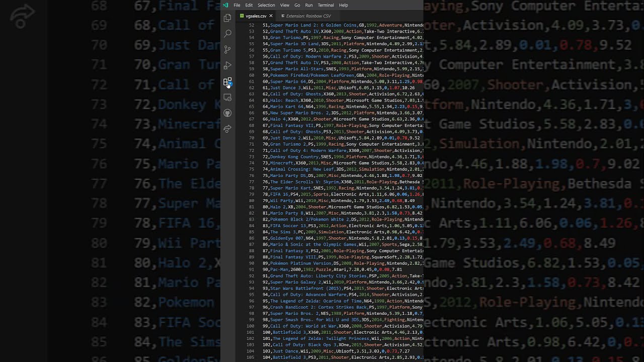Click 'Super Mario 3D Land' title
644x362 pixels.
(x=294, y=44)
